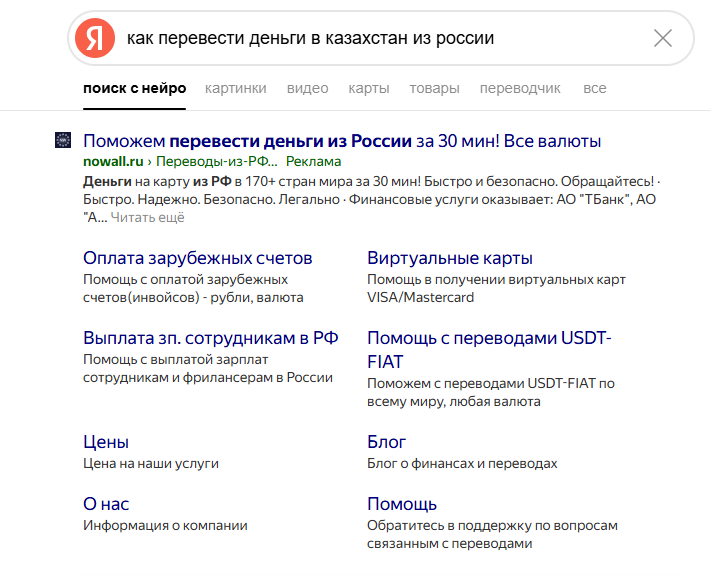The height and width of the screenshot is (575, 710).
Task: Visit the Цены sitelink
Action: point(106,442)
